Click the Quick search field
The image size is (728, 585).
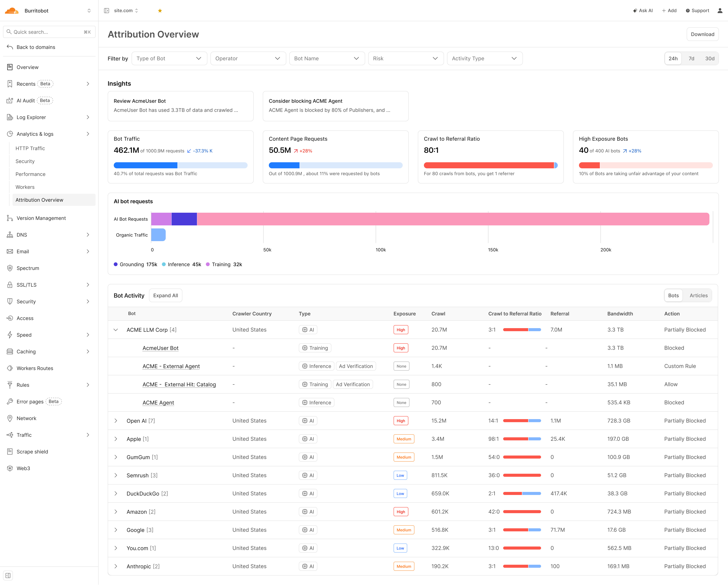(49, 32)
